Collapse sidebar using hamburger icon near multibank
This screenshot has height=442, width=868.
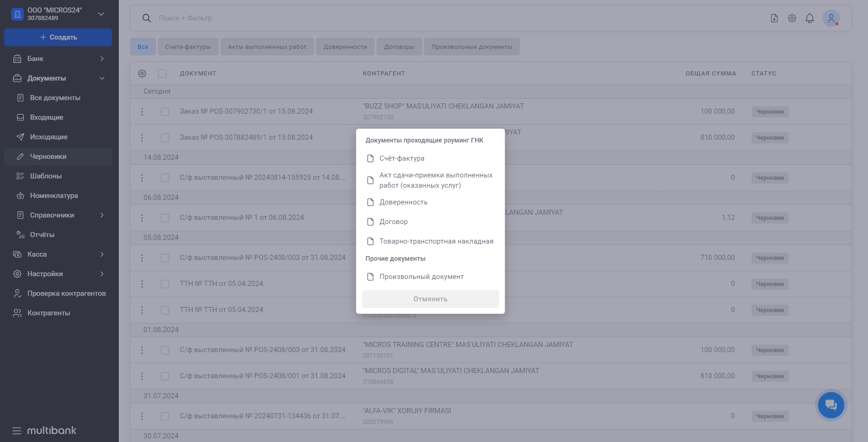click(x=17, y=430)
